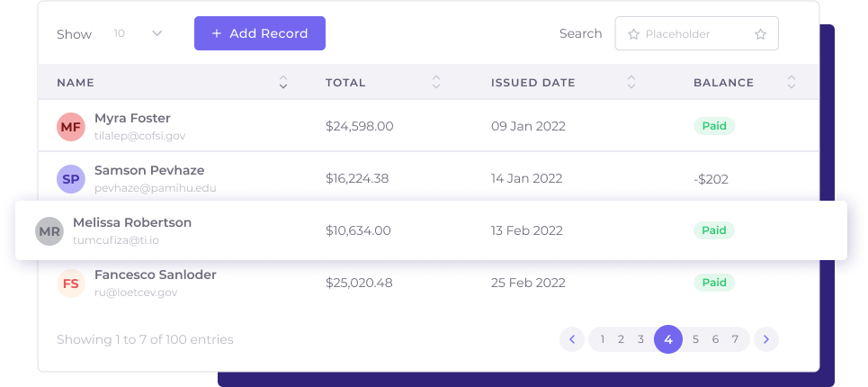This screenshot has height=387, width=868.
Task: Click the FS avatar for Fancesco Sanloder
Action: pos(71,283)
